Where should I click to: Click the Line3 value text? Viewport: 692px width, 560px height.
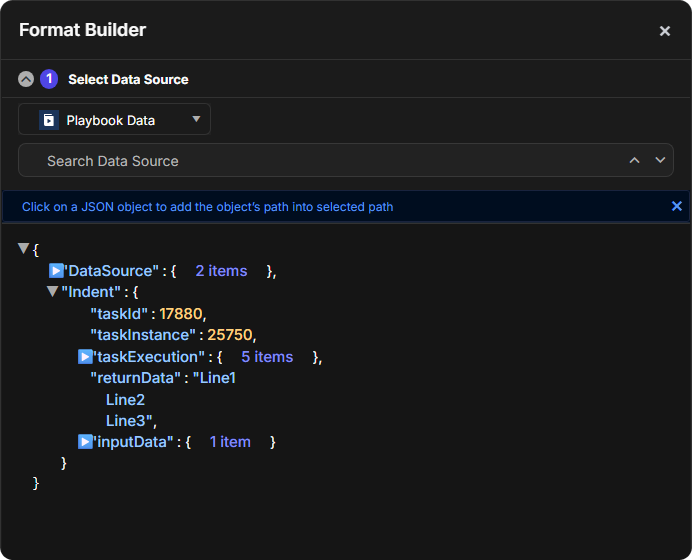[129, 421]
